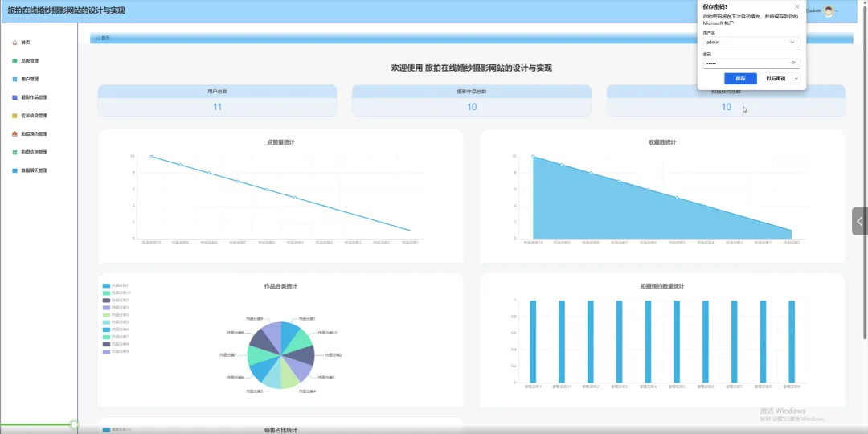Toggle 作品分类10 legend swatch
Viewport: 868px width, 434px height.
coord(106,293)
